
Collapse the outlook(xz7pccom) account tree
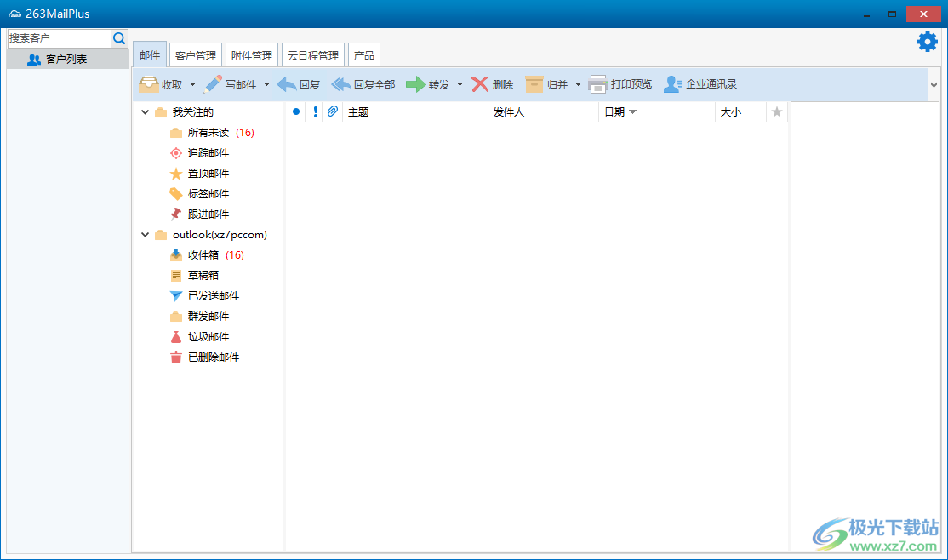145,234
